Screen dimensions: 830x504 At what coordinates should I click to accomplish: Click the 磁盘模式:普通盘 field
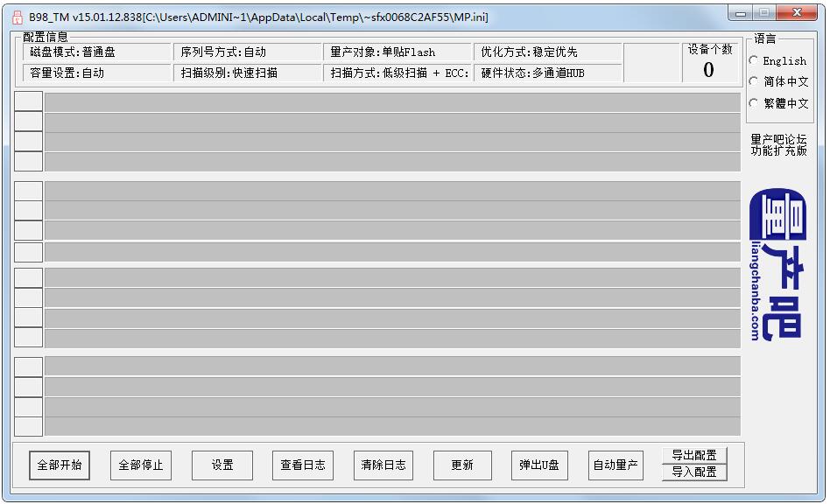click(97, 52)
